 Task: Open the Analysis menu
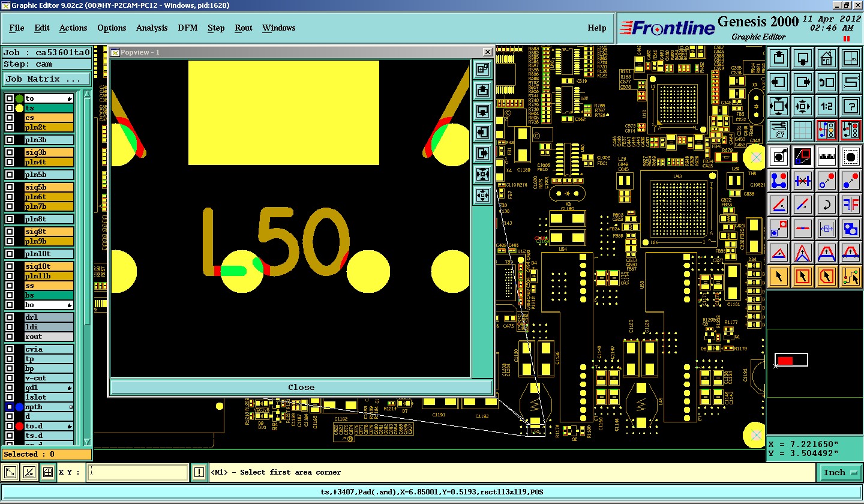coord(152,28)
